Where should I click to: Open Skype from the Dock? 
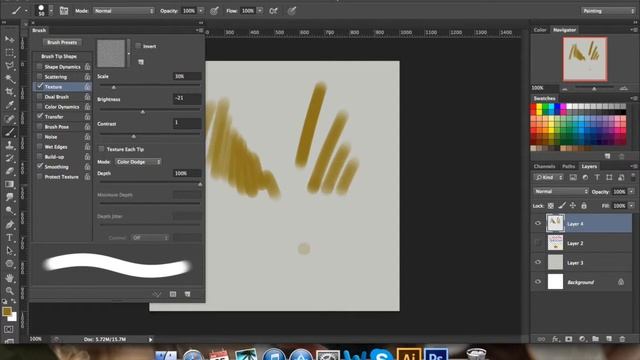pyautogui.click(x=382, y=355)
